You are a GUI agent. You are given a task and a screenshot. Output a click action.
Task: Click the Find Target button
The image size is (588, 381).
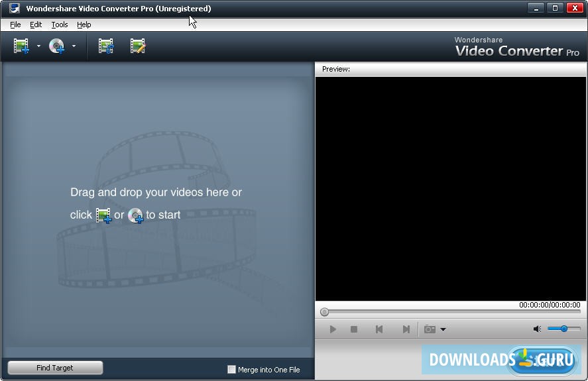(x=55, y=368)
